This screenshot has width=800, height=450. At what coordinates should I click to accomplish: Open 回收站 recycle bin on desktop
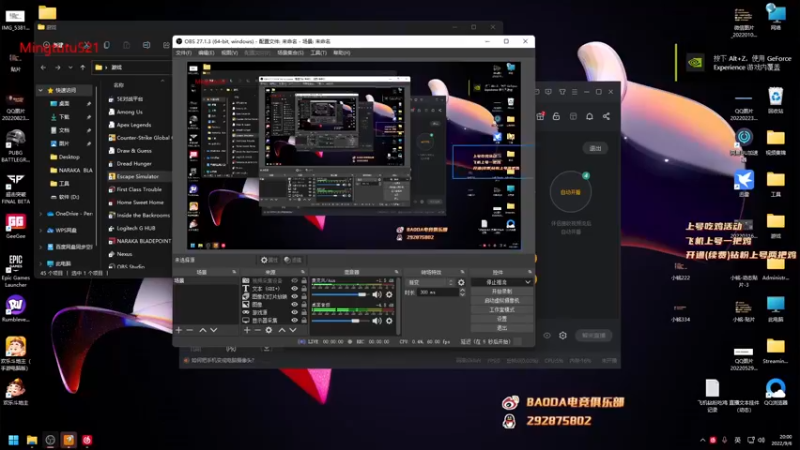776,101
